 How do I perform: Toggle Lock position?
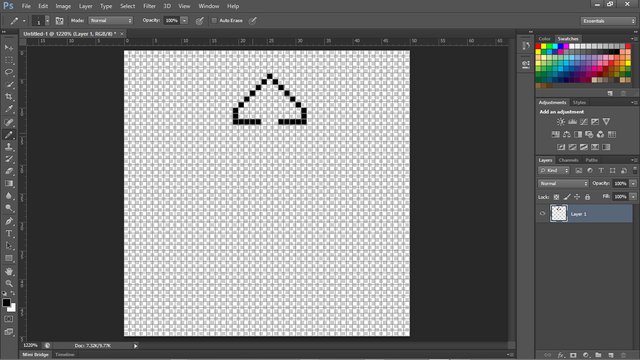pos(577,197)
